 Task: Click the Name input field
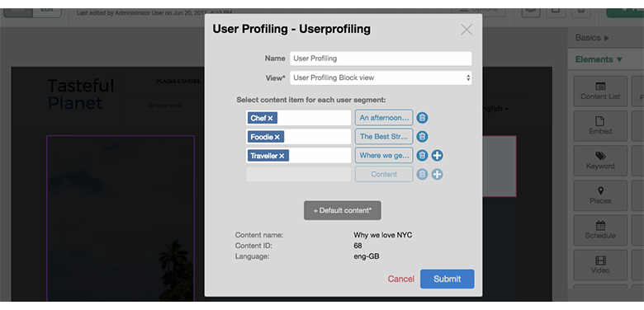pos(381,59)
